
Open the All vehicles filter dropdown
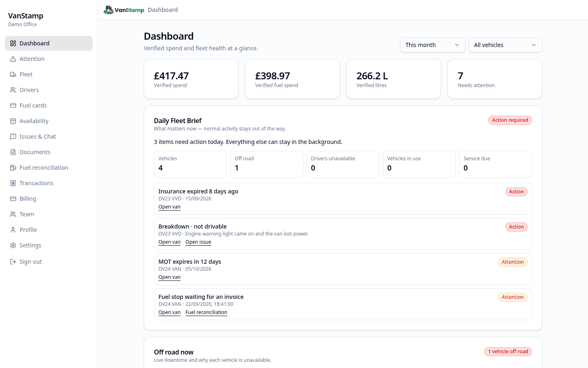click(506, 45)
